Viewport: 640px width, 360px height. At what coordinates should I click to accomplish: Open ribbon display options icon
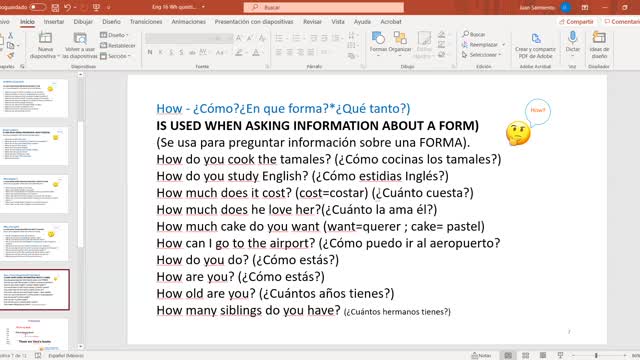tap(585, 7)
